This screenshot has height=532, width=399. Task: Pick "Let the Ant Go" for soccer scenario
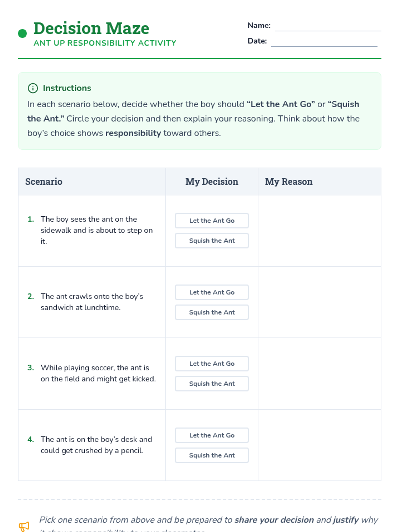[212, 364]
